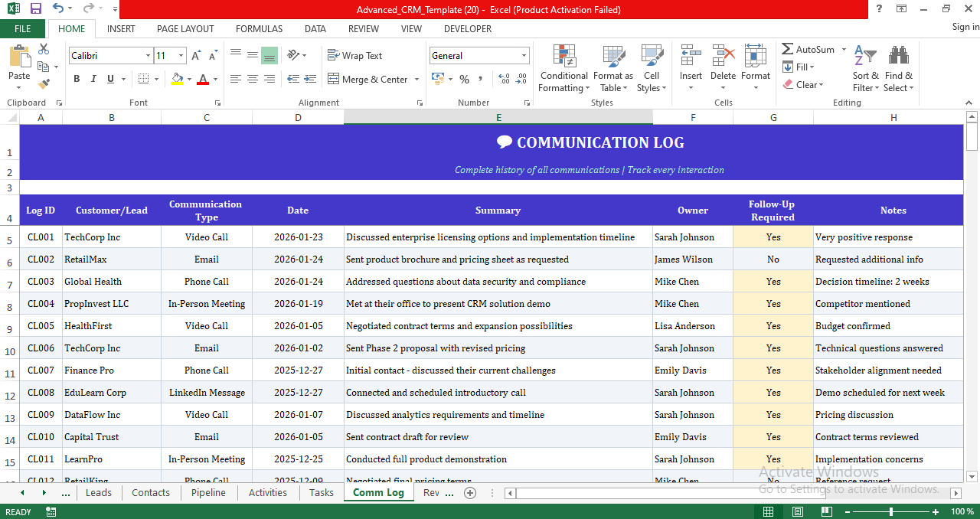Apply the Percent Style format
This screenshot has width=980, height=519.
(464, 79)
